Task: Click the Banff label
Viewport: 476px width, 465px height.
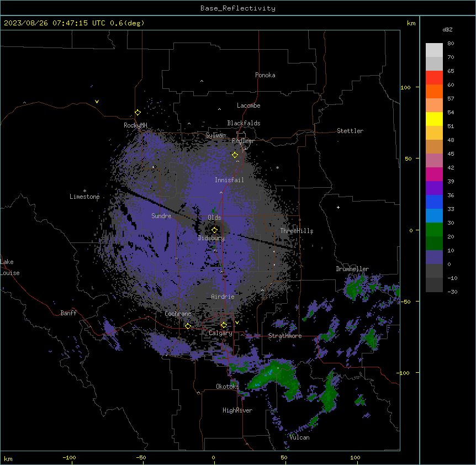Action: point(68,313)
